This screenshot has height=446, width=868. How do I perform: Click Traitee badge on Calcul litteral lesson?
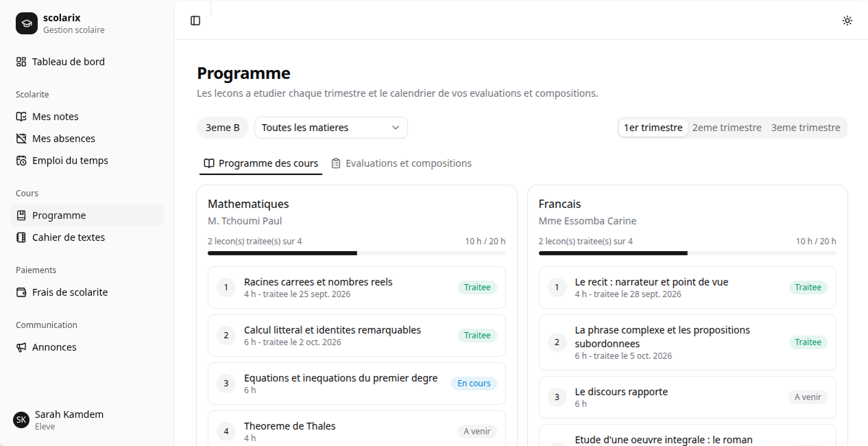[477, 336]
